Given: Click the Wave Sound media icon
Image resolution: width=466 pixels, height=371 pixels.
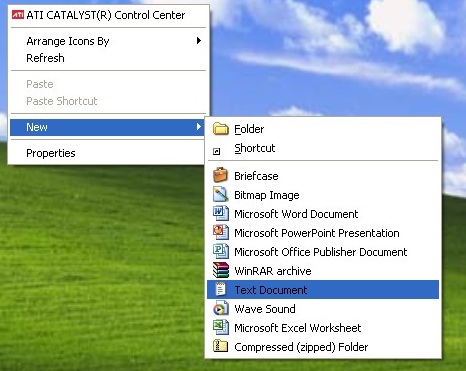Looking at the screenshot, I should pyautogui.click(x=220, y=308).
